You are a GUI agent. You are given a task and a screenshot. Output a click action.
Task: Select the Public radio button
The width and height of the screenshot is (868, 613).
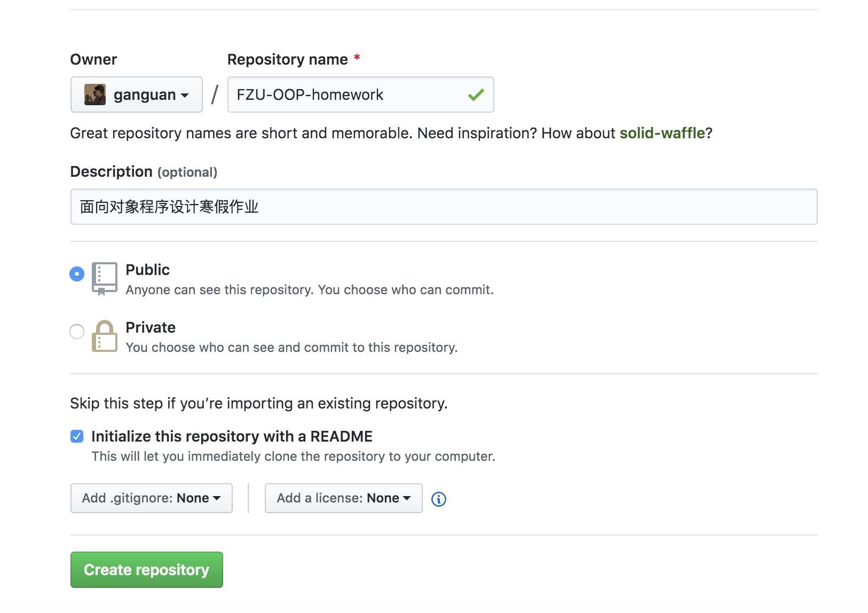pyautogui.click(x=77, y=274)
